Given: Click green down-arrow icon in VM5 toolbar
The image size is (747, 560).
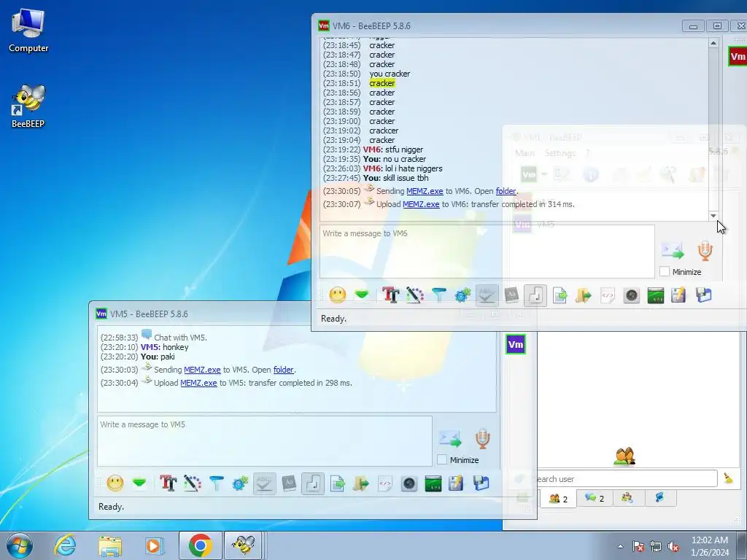Looking at the screenshot, I should pyautogui.click(x=139, y=483).
